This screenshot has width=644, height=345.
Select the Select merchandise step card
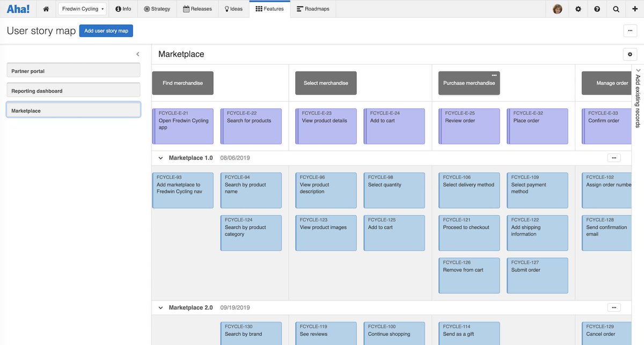(x=326, y=83)
